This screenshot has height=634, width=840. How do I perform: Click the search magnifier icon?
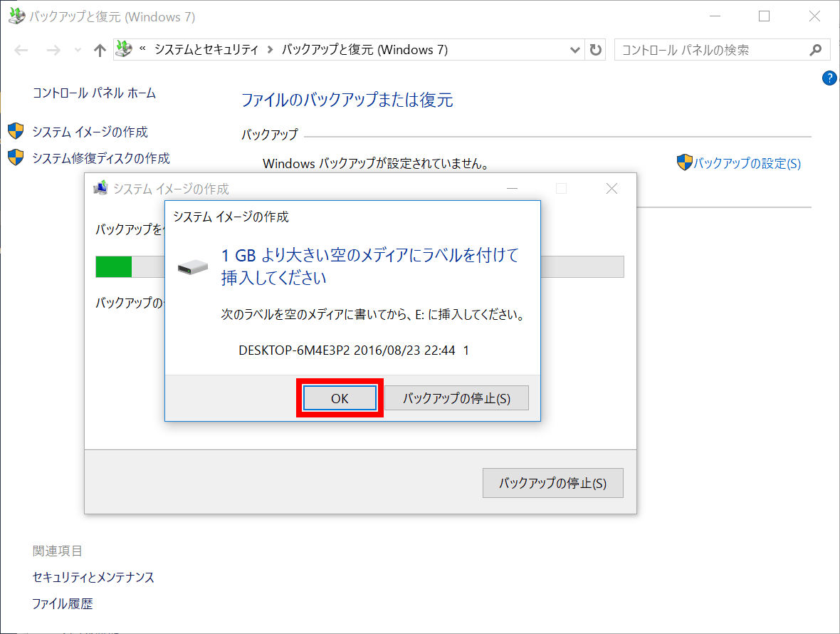point(815,50)
